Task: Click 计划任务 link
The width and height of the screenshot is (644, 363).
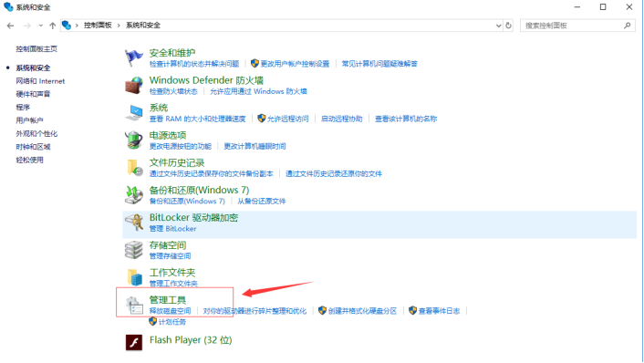Action: point(172,322)
